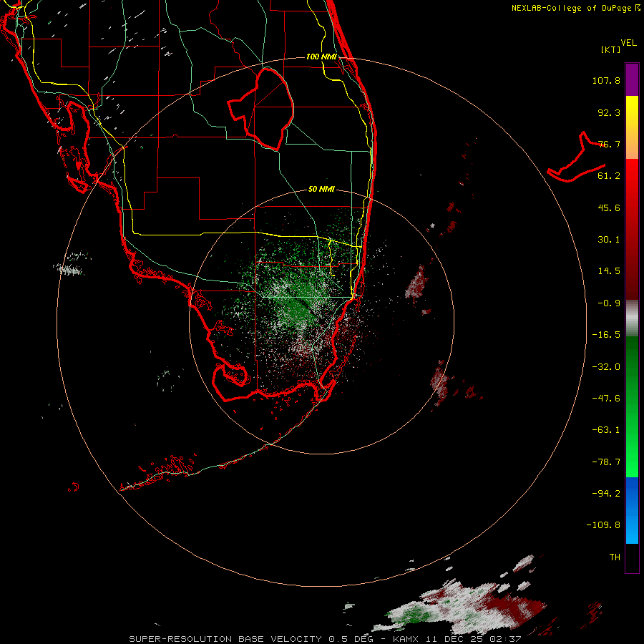The height and width of the screenshot is (644, 644).
Task: Select the -78.7 scale value
Action: [x=606, y=462]
